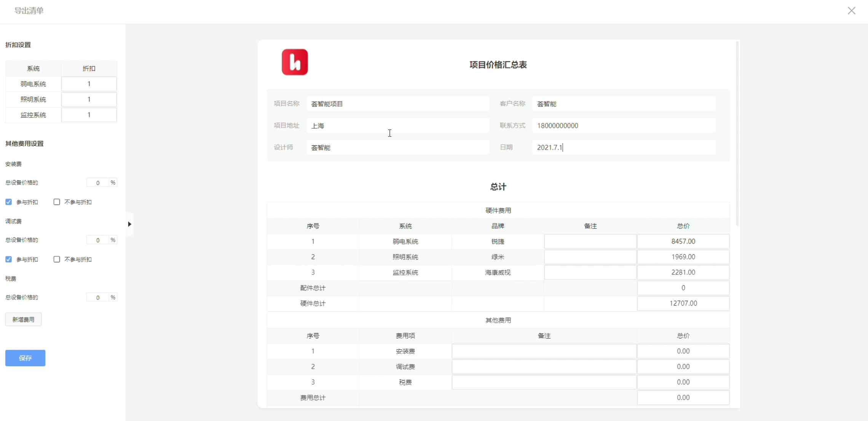This screenshot has height=421, width=868.
Task: Click the 安装费 total price field
Action: 683,351
